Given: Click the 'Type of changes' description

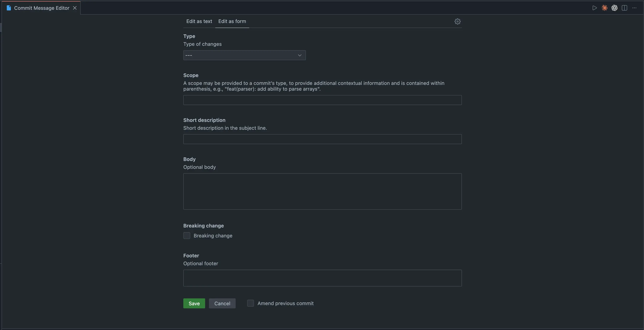Looking at the screenshot, I should click(x=202, y=44).
